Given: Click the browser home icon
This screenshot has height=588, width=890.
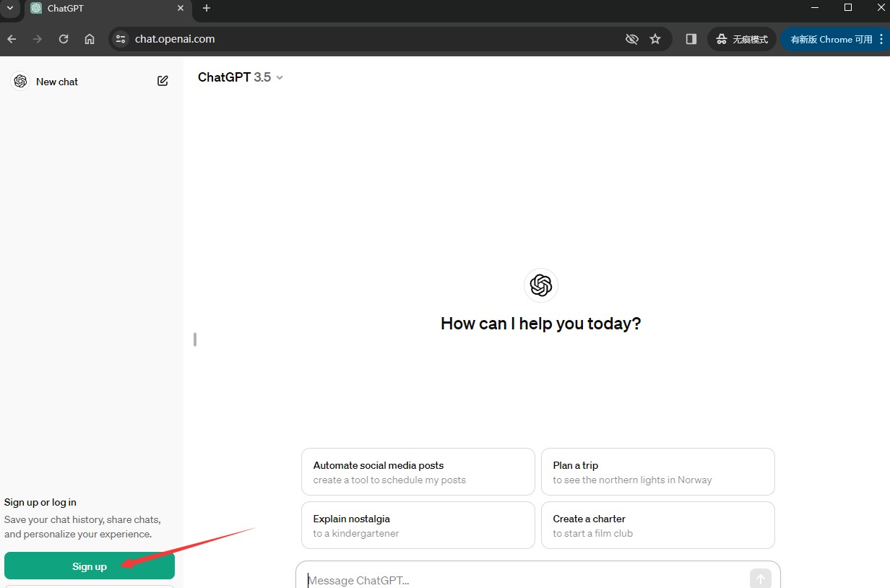Looking at the screenshot, I should 90,39.
